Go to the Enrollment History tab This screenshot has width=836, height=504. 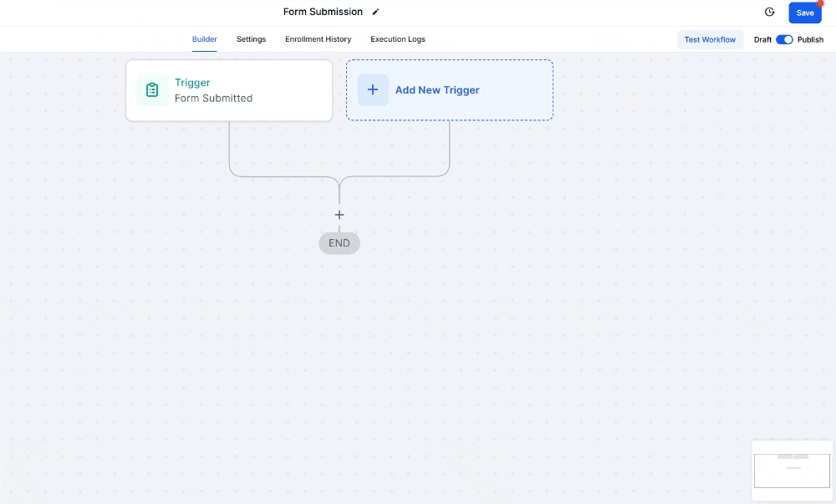(318, 39)
